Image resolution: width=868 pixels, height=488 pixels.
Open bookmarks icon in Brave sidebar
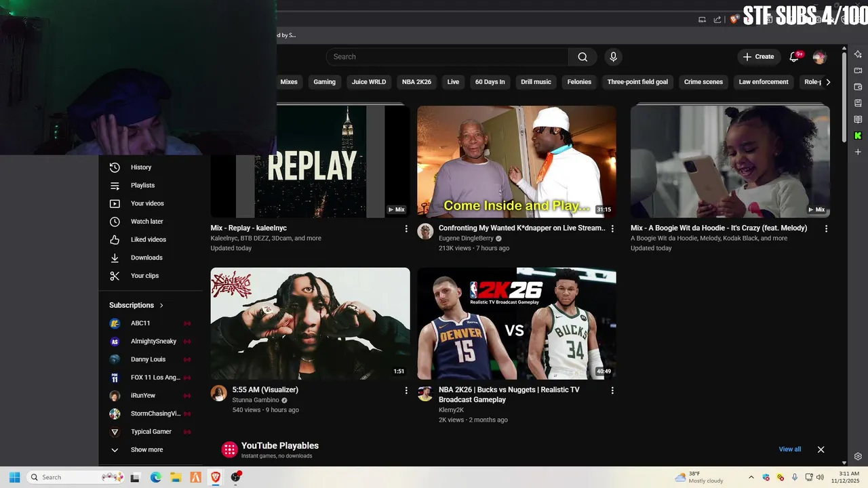(x=858, y=103)
